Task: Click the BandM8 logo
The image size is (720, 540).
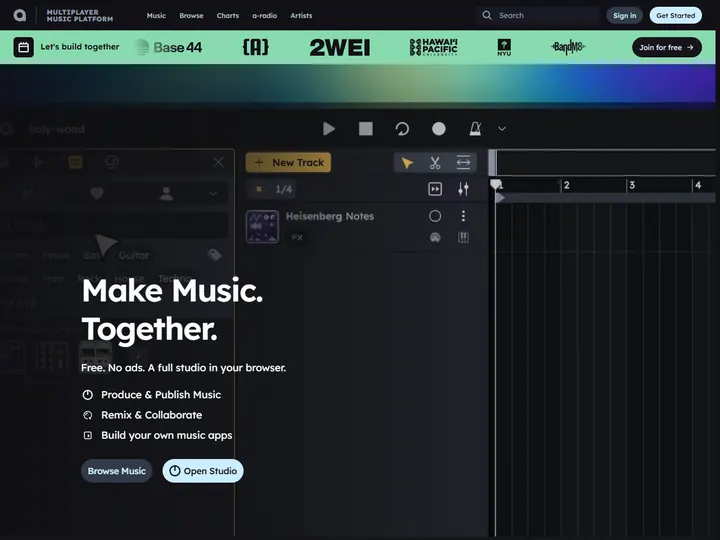Action: (x=568, y=47)
